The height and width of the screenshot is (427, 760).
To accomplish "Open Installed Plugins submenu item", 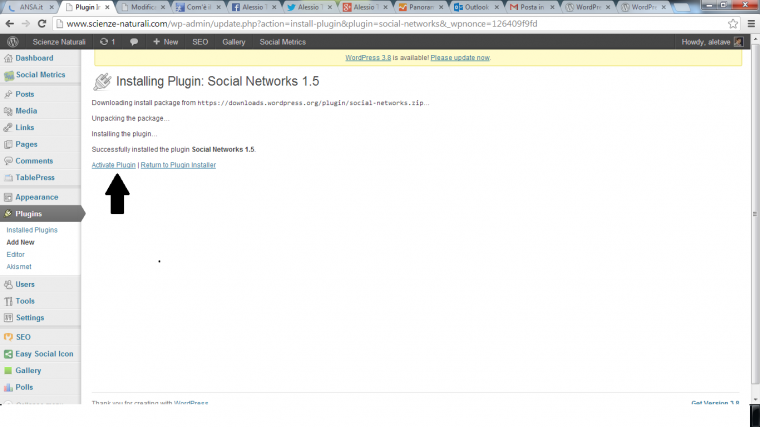I will click(x=32, y=230).
